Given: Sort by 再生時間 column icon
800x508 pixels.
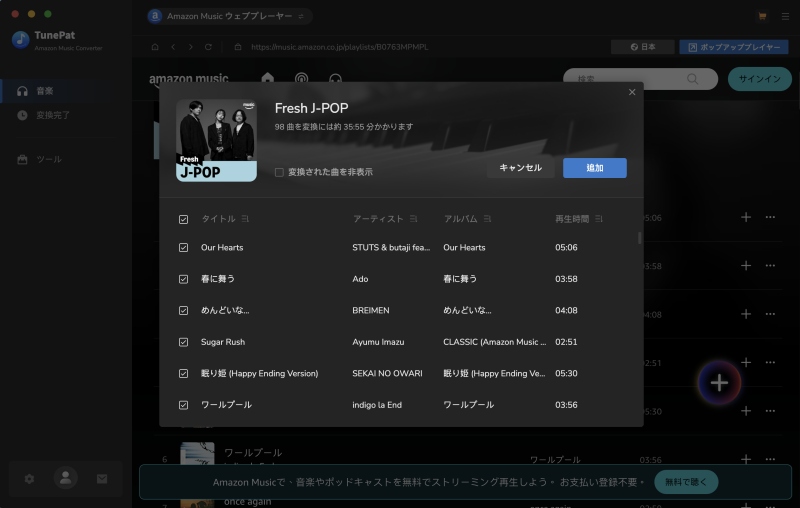Looking at the screenshot, I should coord(599,219).
